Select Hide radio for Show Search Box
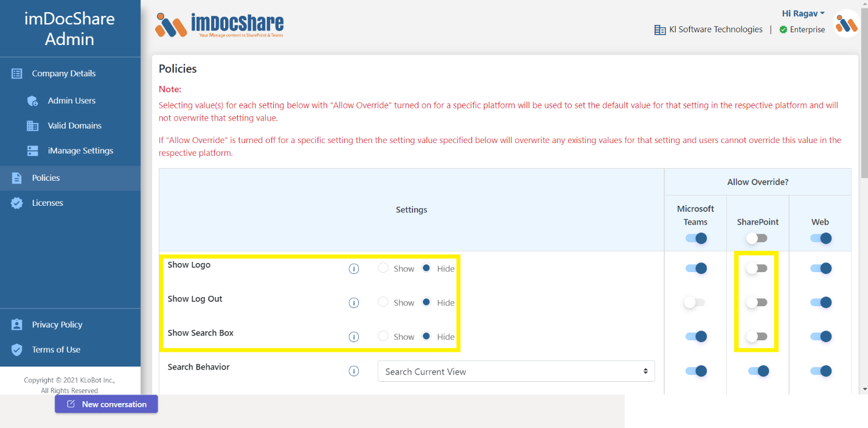The image size is (868, 428). tap(426, 336)
